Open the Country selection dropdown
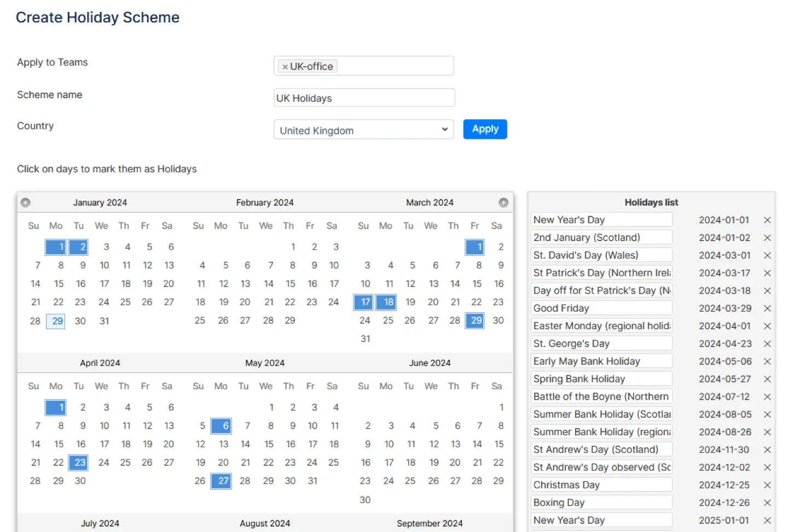 (x=363, y=130)
